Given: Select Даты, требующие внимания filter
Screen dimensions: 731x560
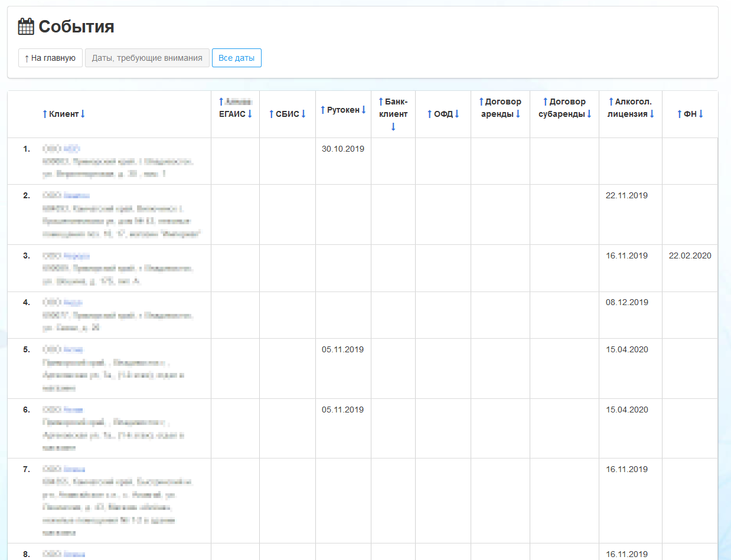Looking at the screenshot, I should (x=147, y=58).
